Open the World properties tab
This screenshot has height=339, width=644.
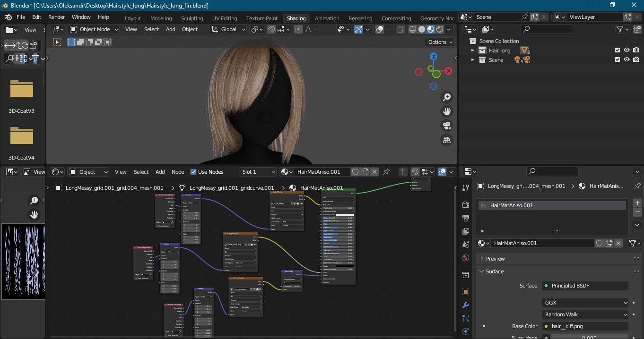click(466, 258)
